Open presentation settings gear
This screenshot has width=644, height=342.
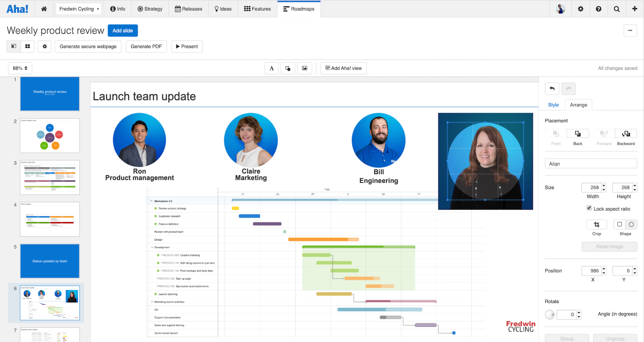(45, 47)
